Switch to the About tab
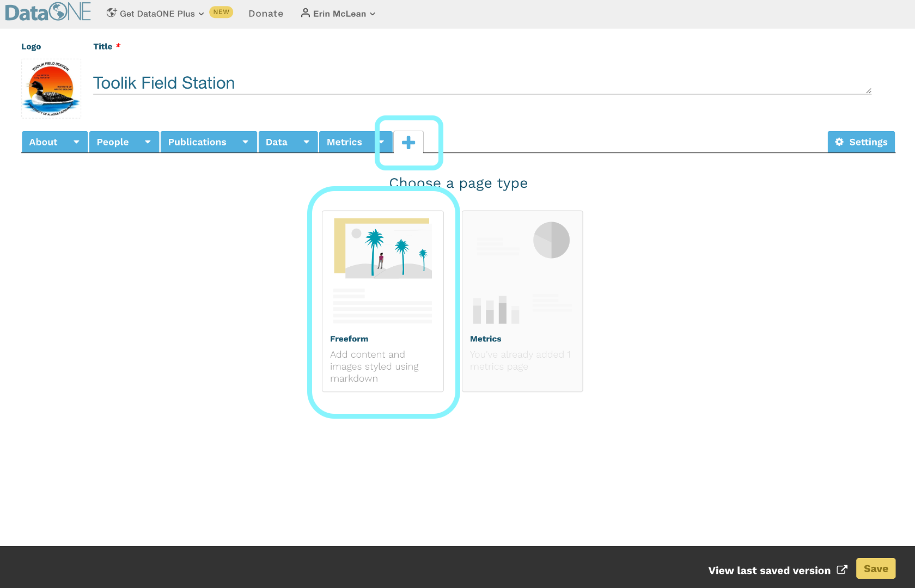The image size is (915, 588). (44, 142)
